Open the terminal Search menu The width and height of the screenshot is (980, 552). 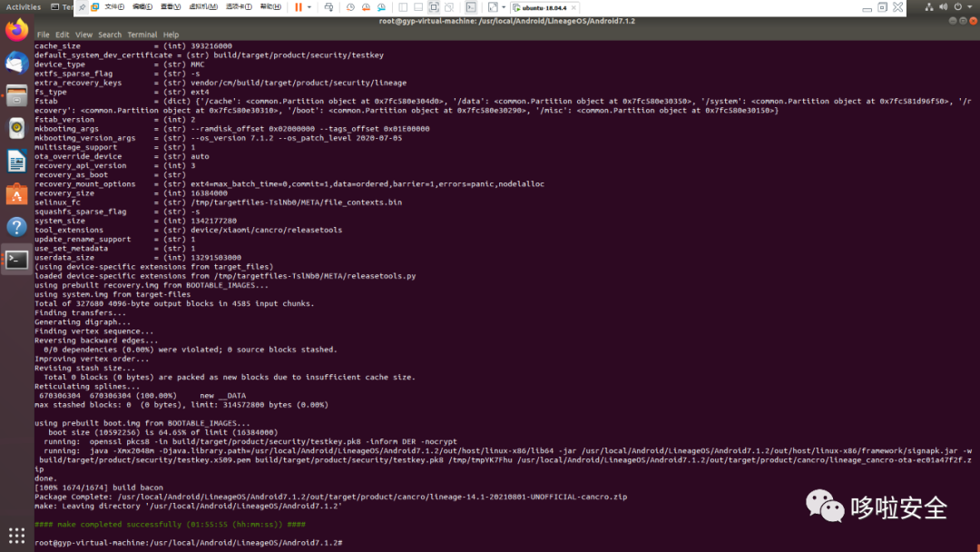(110, 35)
